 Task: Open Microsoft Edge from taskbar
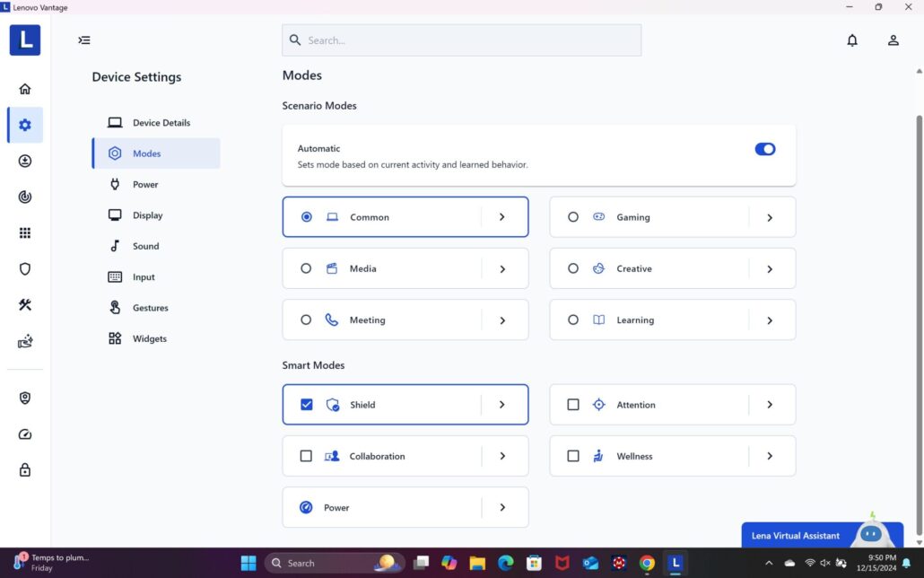click(506, 564)
